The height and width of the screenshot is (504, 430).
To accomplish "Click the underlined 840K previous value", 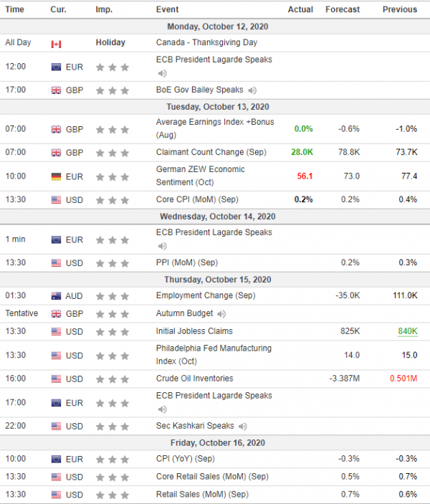I will [408, 331].
